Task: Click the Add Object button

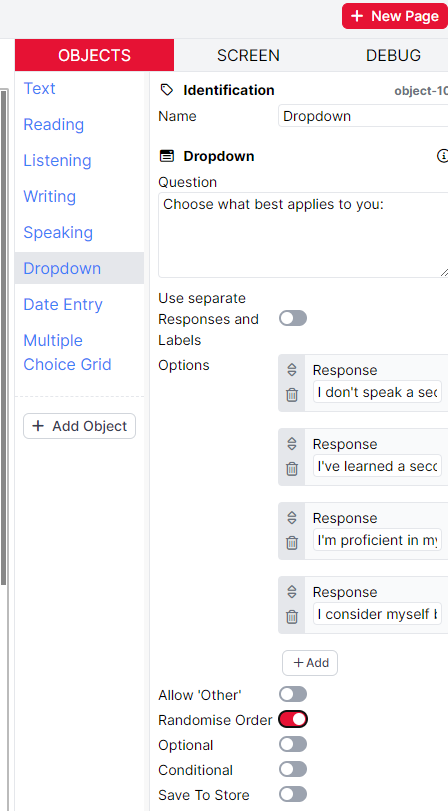Action: point(80,426)
